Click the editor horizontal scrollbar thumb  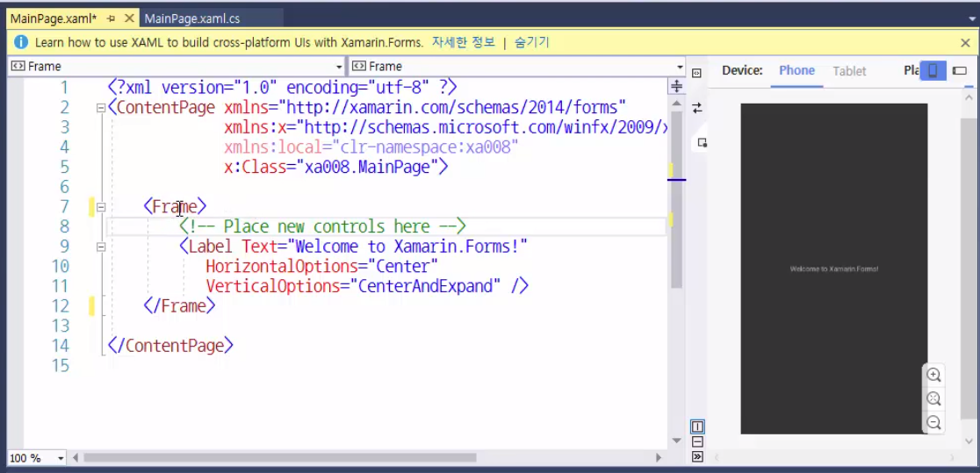(279, 458)
